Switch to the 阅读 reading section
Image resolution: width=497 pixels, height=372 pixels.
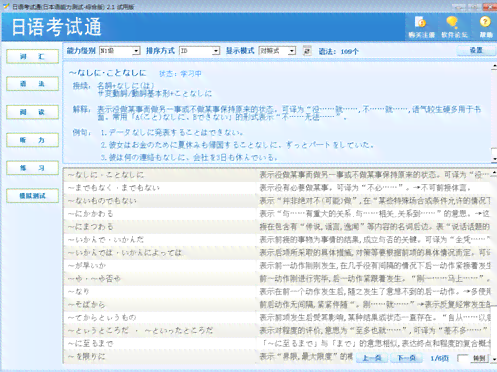pos(32,112)
